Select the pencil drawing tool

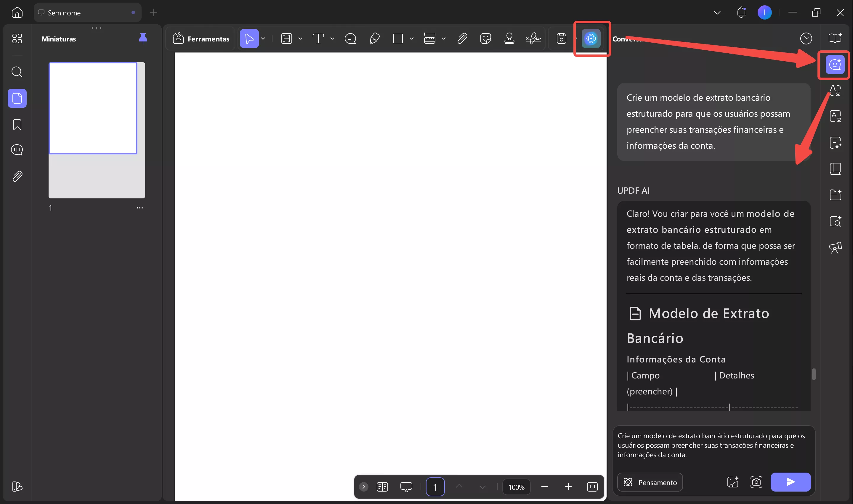(374, 39)
